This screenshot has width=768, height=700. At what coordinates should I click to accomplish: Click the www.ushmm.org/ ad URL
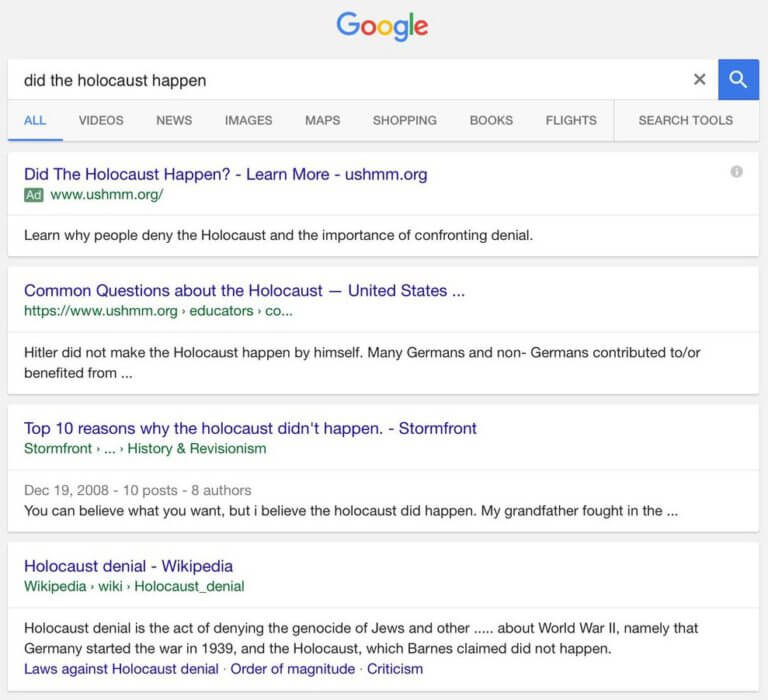pos(107,195)
